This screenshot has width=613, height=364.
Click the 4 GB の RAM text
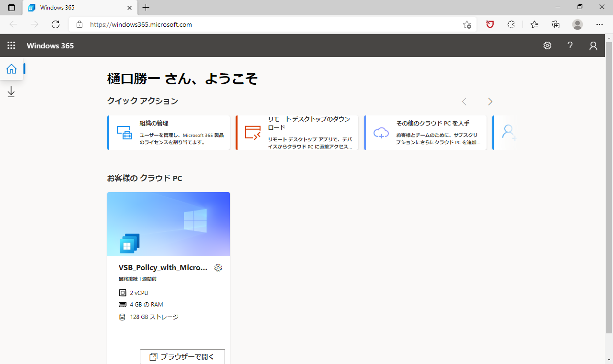pos(147,305)
